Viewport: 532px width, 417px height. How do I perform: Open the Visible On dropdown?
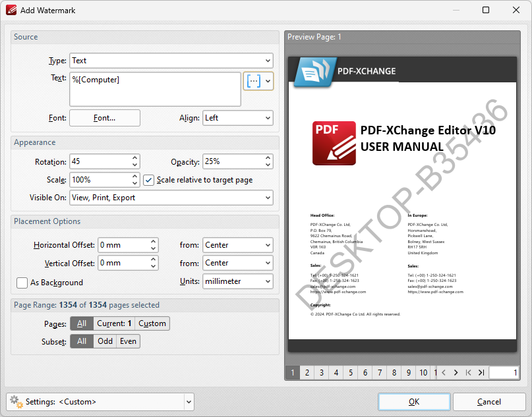pyautogui.click(x=171, y=198)
